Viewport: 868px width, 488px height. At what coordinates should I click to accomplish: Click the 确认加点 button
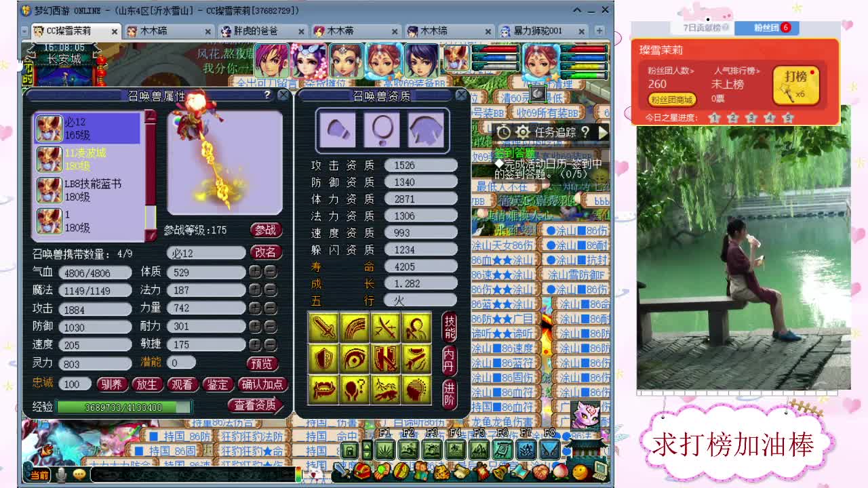point(263,384)
